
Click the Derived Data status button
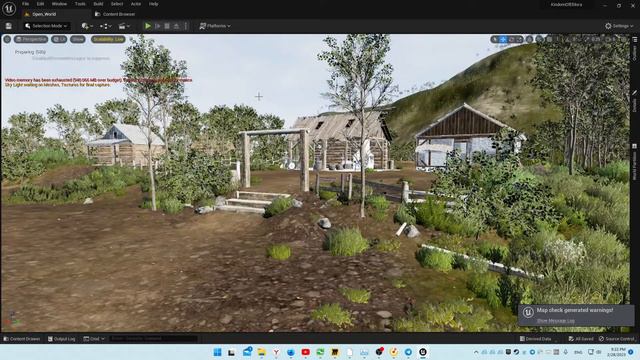(x=535, y=339)
